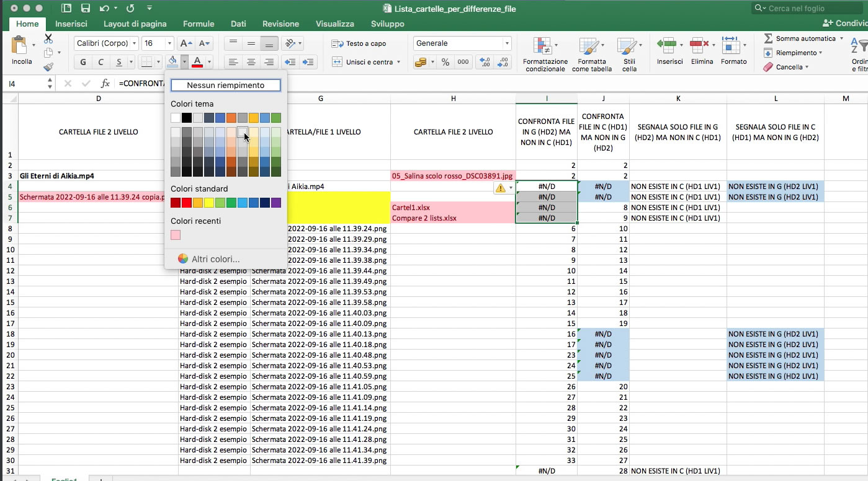The width and height of the screenshot is (868, 481).
Task: Align text right
Action: coord(269,62)
